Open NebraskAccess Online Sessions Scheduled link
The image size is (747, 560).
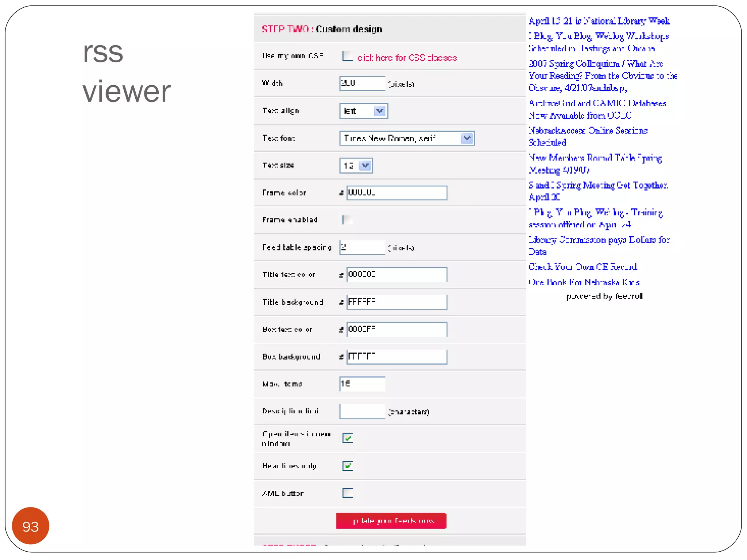588,136
